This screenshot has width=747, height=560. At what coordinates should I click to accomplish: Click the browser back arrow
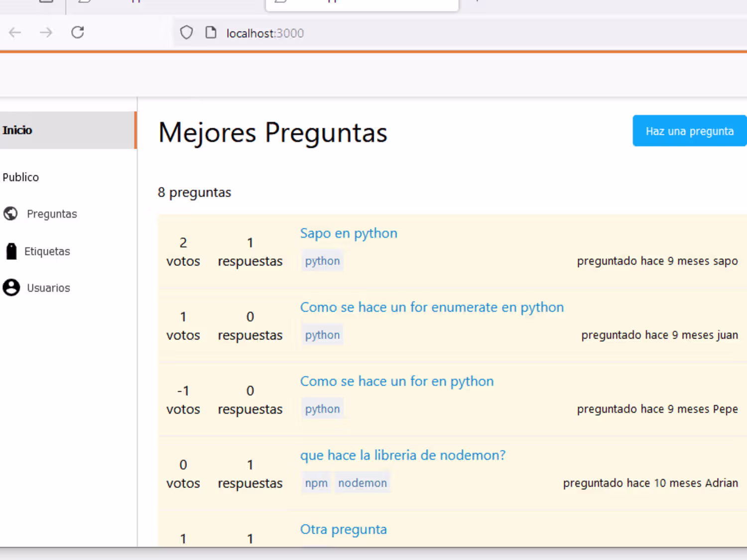pos(15,33)
